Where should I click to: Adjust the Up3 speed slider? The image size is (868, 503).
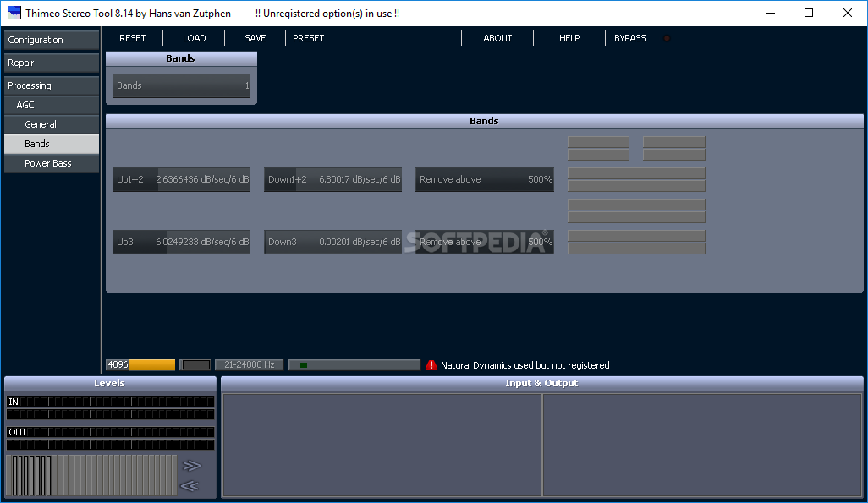tap(182, 242)
